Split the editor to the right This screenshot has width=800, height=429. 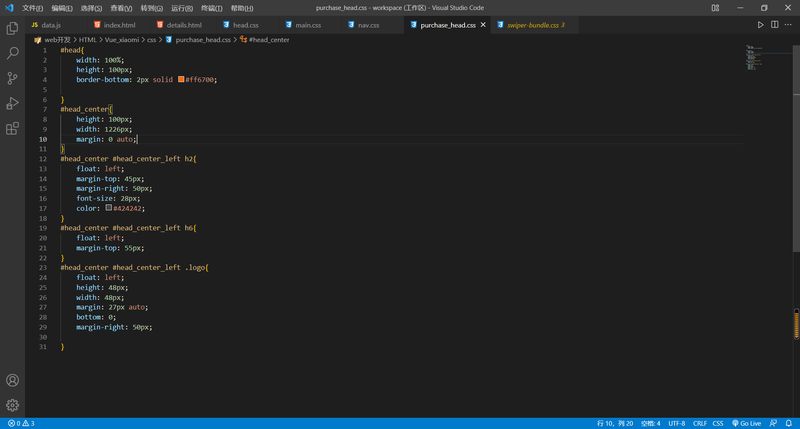(x=774, y=24)
